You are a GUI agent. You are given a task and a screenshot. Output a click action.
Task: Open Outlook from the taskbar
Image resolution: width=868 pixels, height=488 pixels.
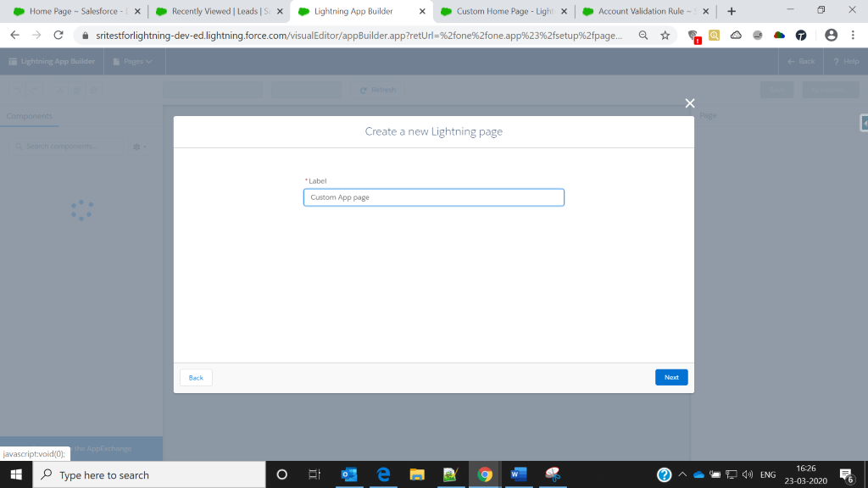(x=348, y=474)
